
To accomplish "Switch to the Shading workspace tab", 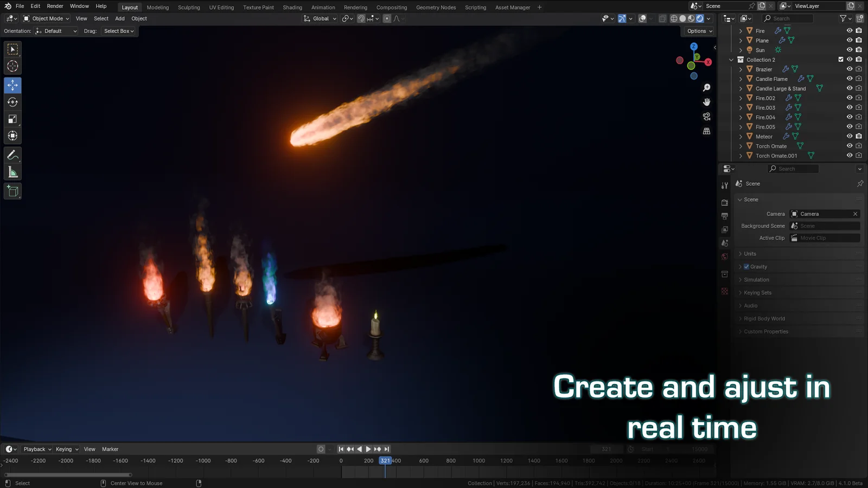I will (x=292, y=7).
